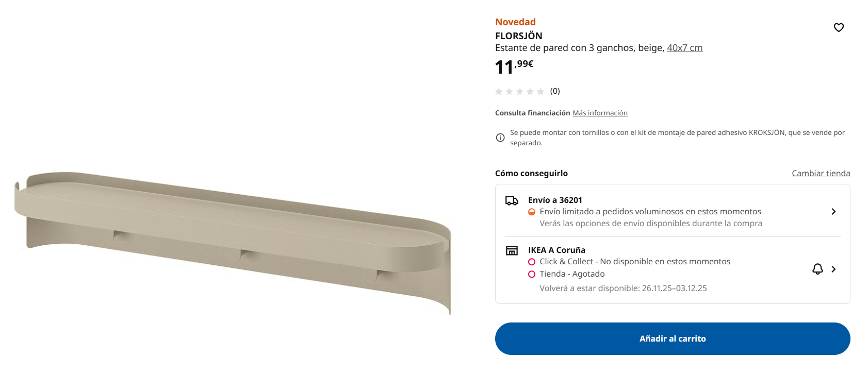Image resolution: width=868 pixels, height=374 pixels.
Task: Click the FLORSJÖN product title
Action: pyautogui.click(x=518, y=36)
